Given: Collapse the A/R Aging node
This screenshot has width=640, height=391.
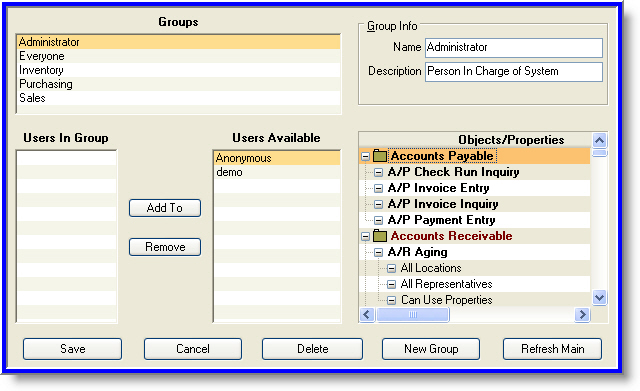Looking at the screenshot, I should point(378,252).
